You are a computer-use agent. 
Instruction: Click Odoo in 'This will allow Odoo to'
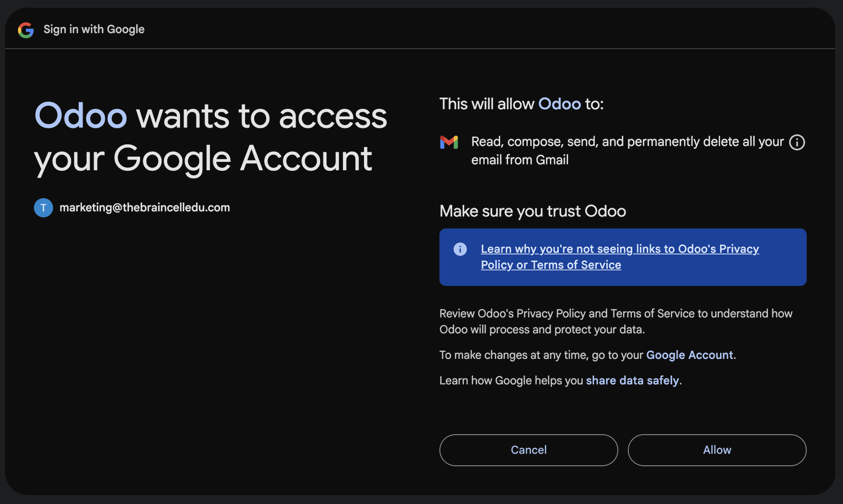pos(559,104)
